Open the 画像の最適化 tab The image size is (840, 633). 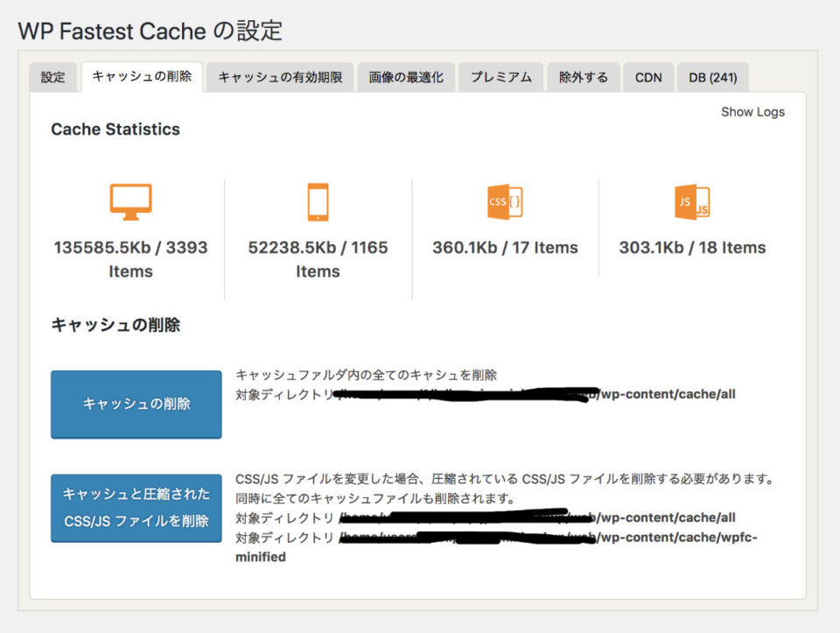tap(406, 77)
